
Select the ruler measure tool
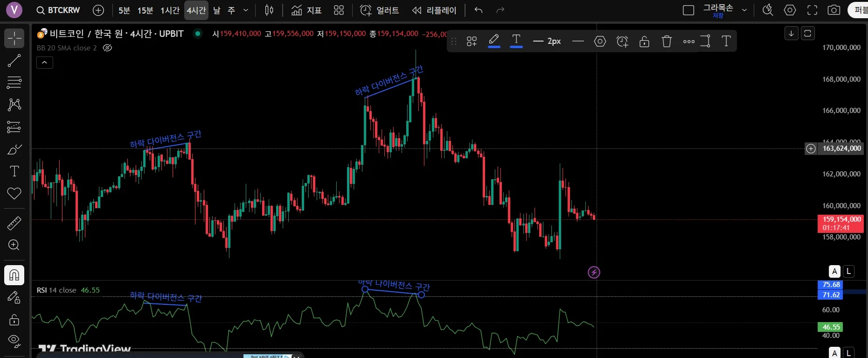pos(14,223)
